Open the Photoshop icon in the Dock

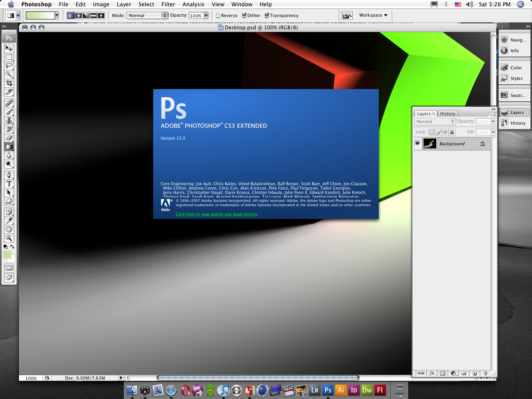[328, 390]
